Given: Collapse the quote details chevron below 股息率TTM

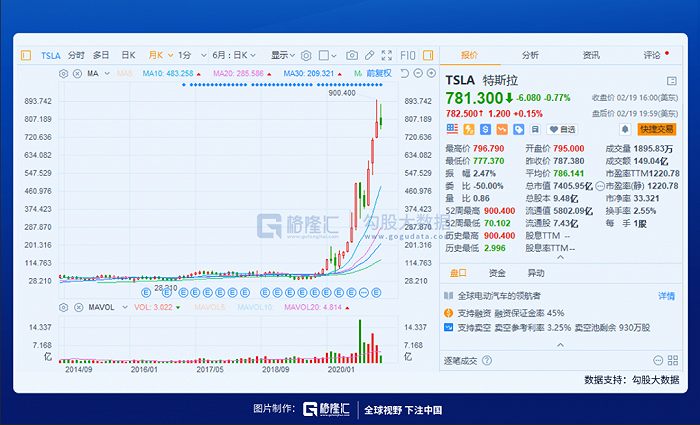Looking at the screenshot, I should tap(560, 258).
